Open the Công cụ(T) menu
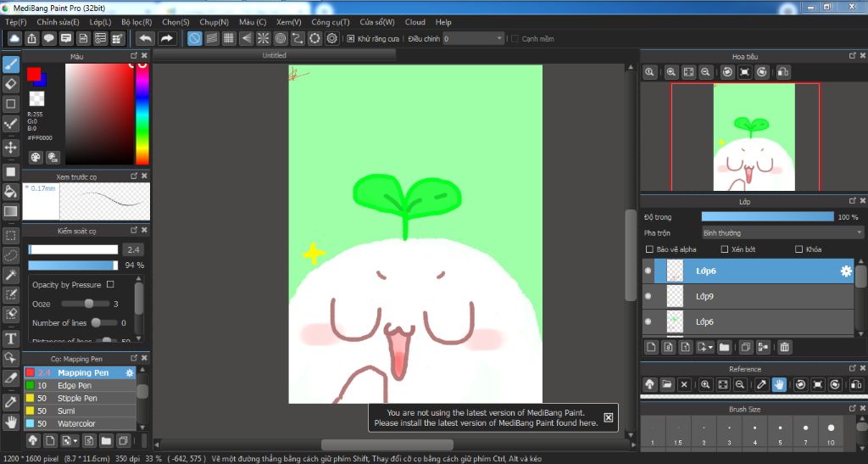The image size is (868, 464). coord(331,22)
